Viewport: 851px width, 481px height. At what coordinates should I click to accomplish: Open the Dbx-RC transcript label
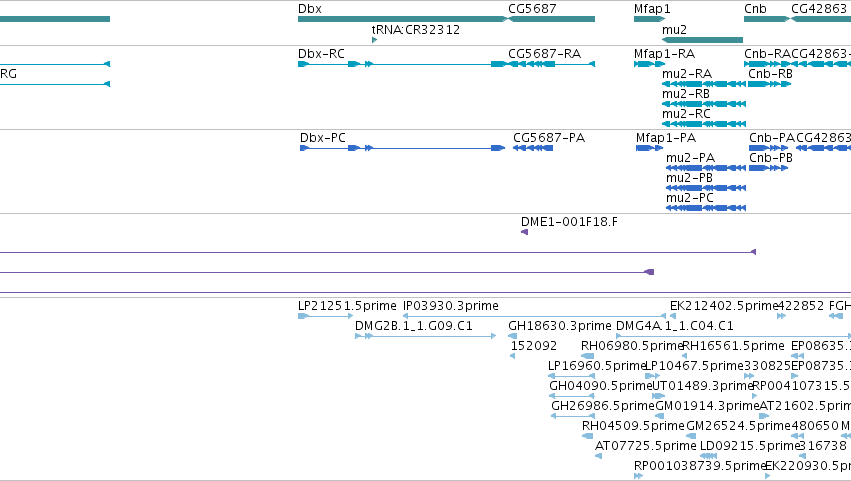click(321, 54)
